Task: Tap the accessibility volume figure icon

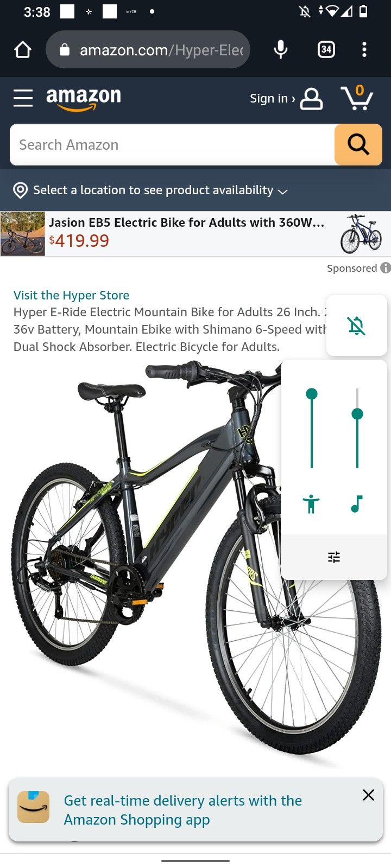Action: (311, 504)
